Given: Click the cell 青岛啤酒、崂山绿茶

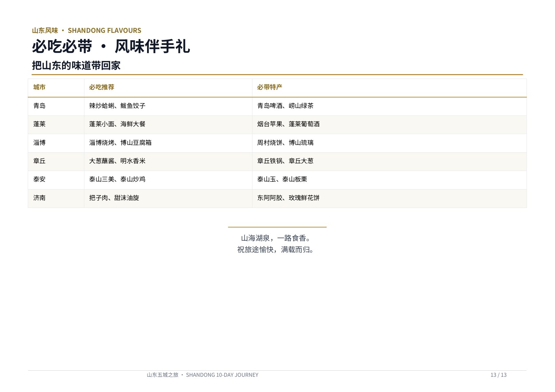Looking at the screenshot, I should coord(389,106).
